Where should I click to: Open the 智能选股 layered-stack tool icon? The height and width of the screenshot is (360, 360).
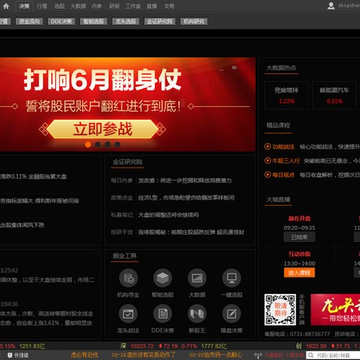163,278
